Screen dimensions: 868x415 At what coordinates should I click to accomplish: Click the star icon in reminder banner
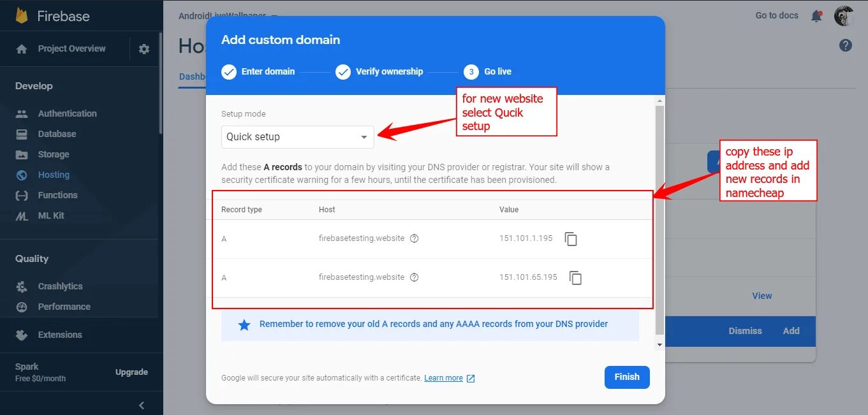click(x=244, y=326)
